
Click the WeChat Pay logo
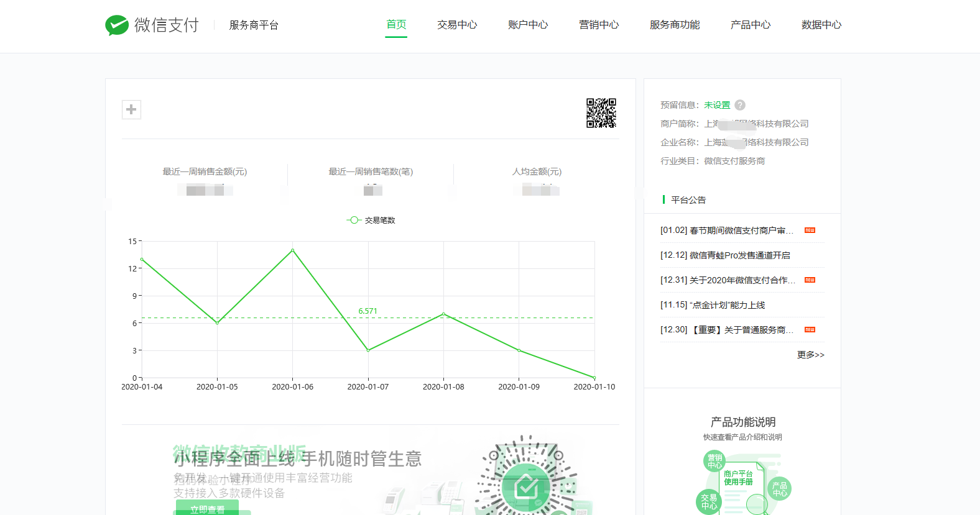[x=152, y=25]
